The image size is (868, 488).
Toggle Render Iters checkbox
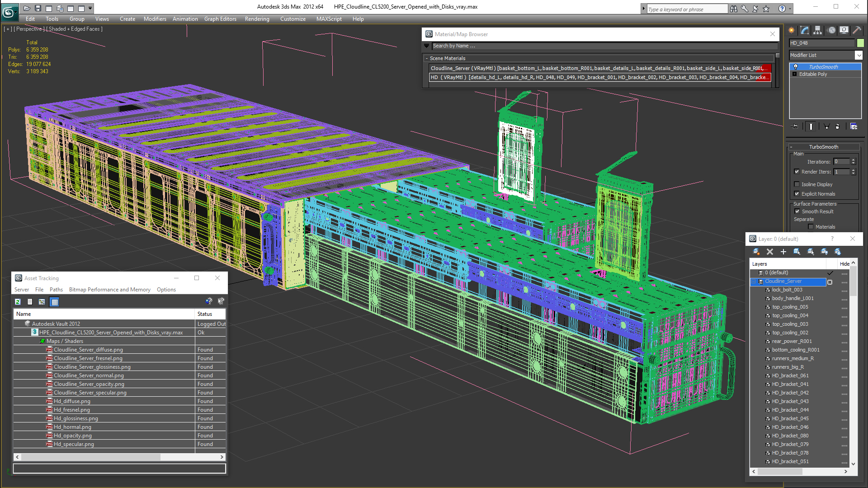(x=797, y=172)
